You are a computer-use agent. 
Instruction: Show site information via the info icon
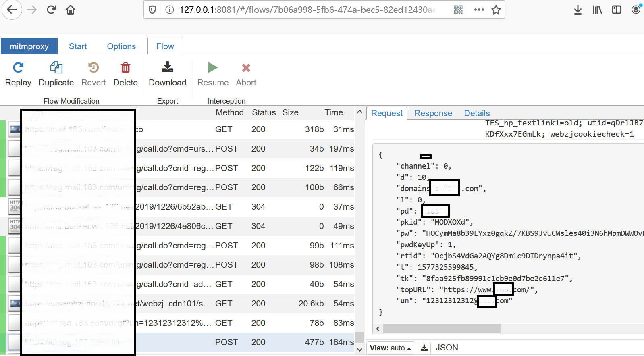(170, 10)
